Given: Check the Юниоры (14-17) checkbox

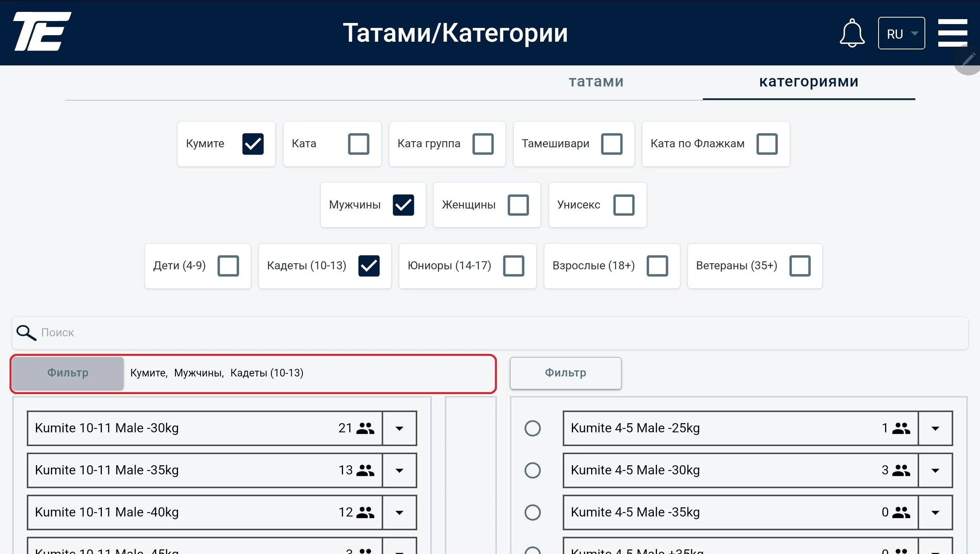Looking at the screenshot, I should (x=514, y=266).
